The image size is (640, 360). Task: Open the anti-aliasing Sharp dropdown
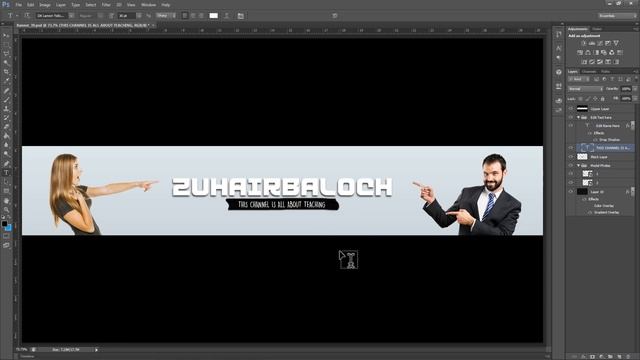(166, 16)
